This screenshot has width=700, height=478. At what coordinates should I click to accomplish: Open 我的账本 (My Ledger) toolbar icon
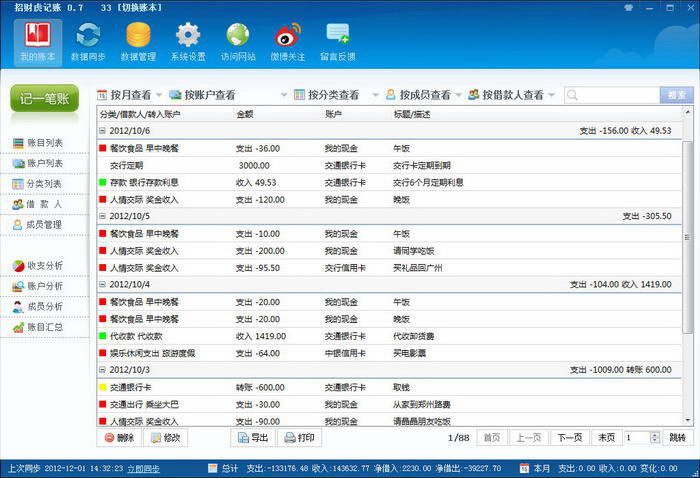point(38,42)
